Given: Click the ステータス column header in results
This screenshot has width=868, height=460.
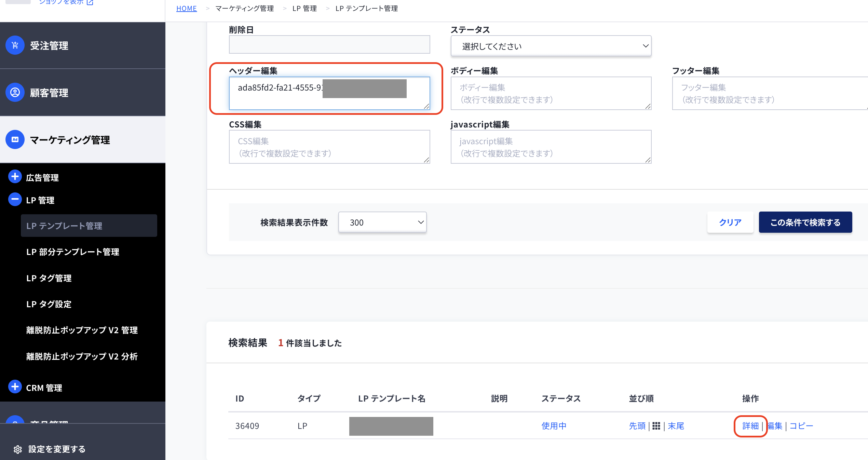Looking at the screenshot, I should 561,398.
